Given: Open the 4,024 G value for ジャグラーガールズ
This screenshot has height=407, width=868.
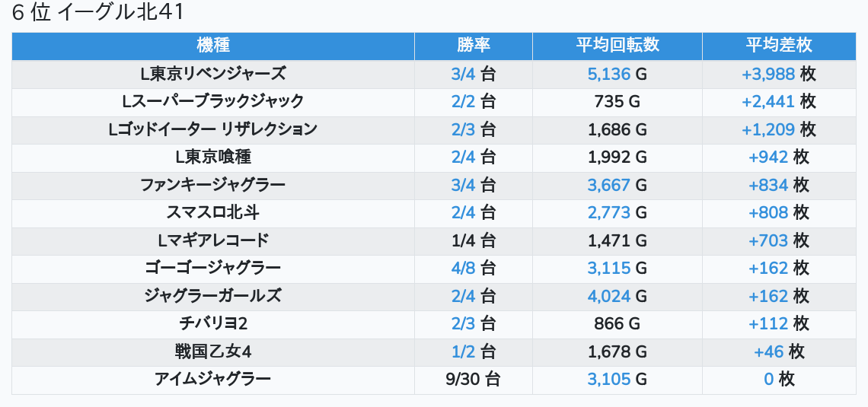Looking at the screenshot, I should [609, 296].
